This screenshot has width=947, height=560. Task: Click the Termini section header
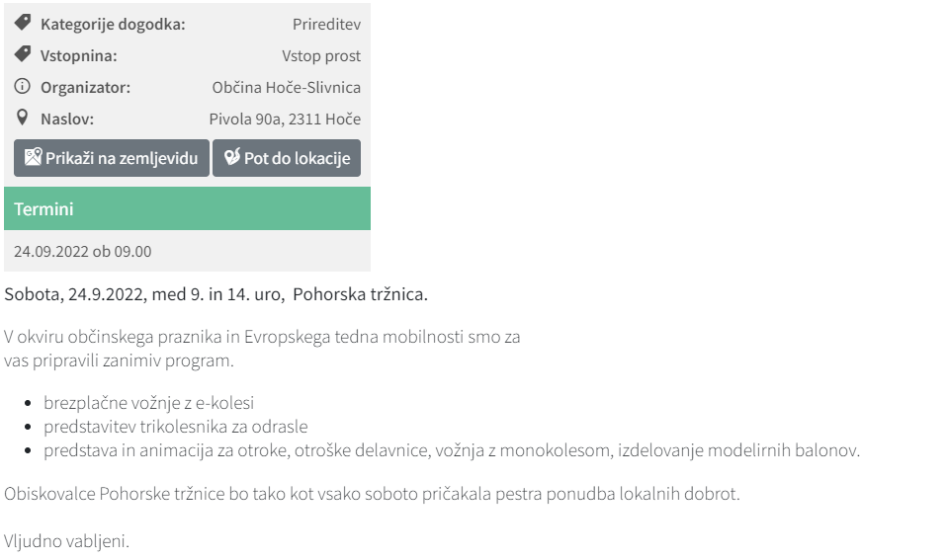tap(187, 208)
